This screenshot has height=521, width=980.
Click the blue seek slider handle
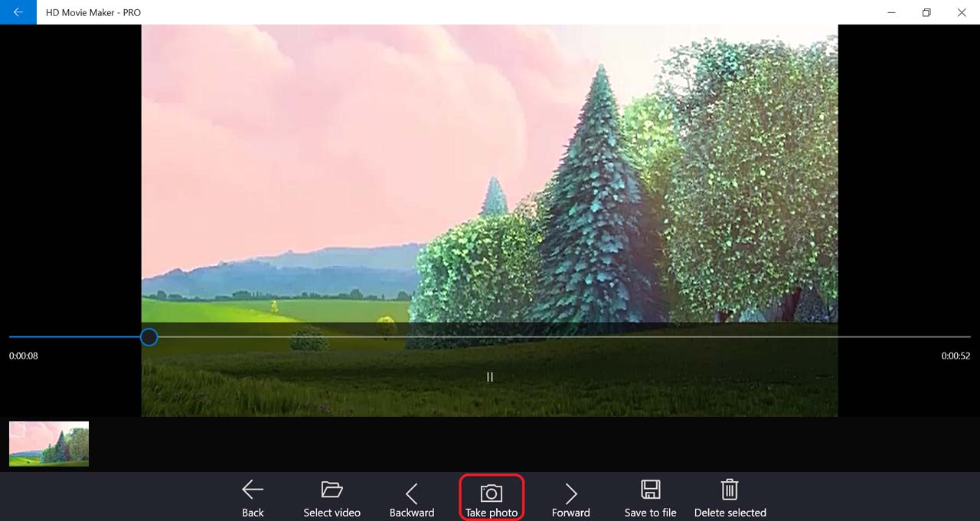(149, 336)
